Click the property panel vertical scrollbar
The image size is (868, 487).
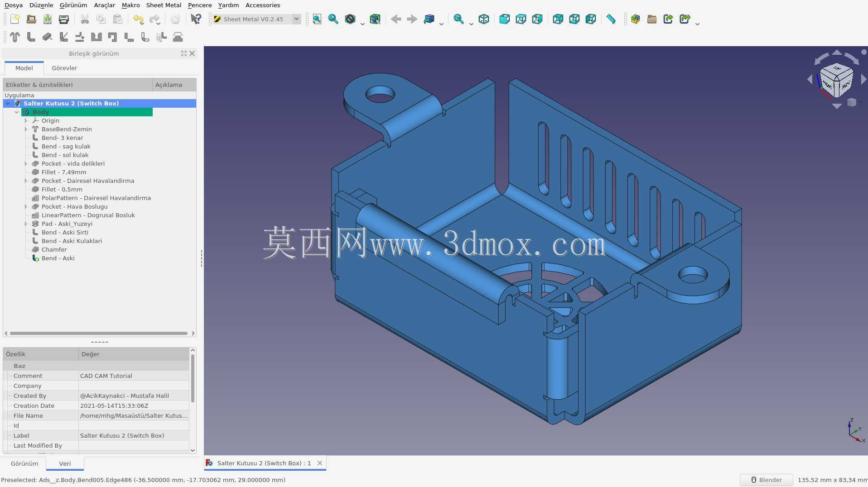pos(193,378)
